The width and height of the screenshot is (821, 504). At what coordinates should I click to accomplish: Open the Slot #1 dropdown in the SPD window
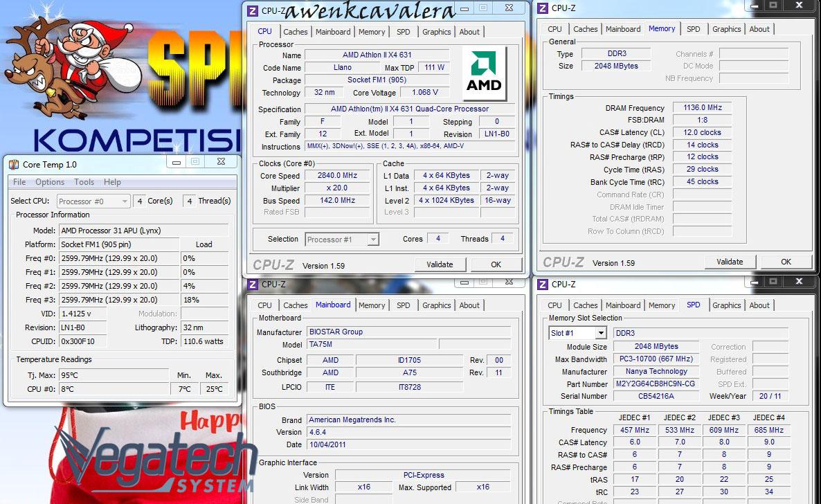577,333
